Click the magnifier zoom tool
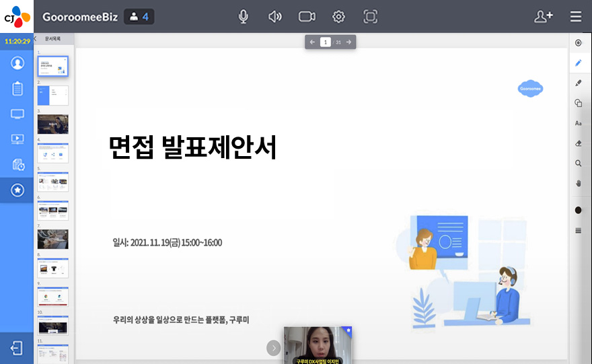 point(579,163)
